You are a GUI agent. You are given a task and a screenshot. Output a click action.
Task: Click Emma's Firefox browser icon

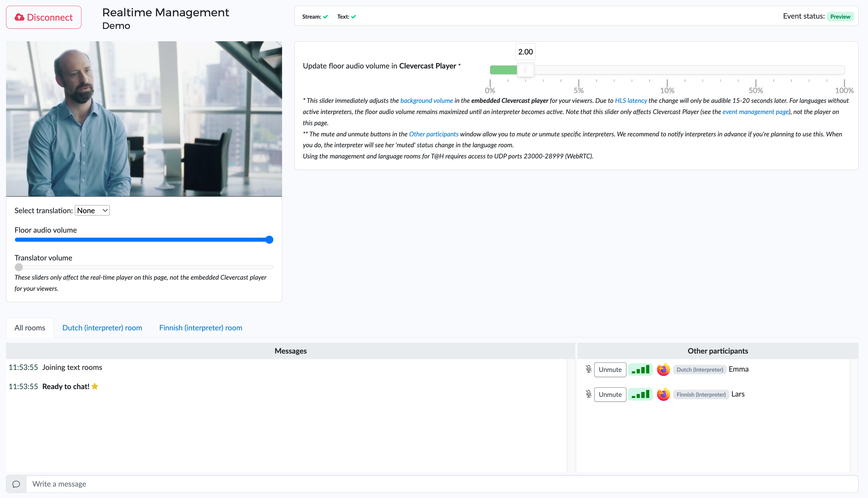tap(663, 369)
